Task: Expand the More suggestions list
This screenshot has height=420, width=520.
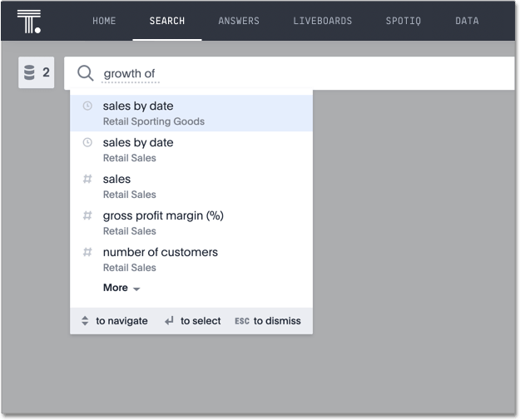Action: tap(116, 288)
